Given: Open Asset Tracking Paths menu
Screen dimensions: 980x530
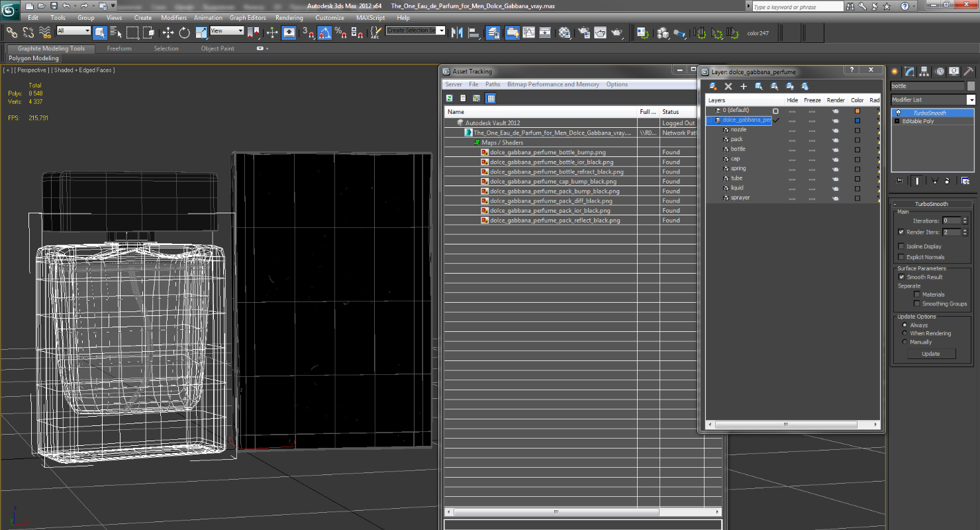Looking at the screenshot, I should [493, 84].
